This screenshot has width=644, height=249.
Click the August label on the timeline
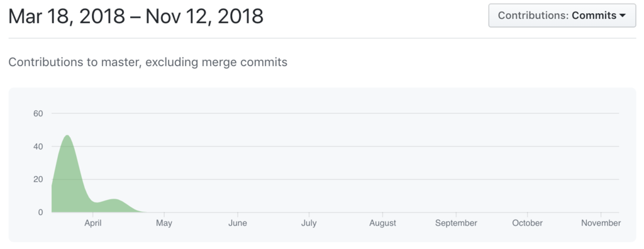point(383,223)
